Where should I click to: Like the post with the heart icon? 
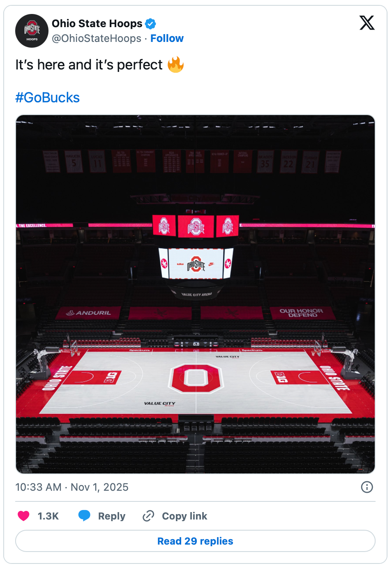pyautogui.click(x=24, y=516)
